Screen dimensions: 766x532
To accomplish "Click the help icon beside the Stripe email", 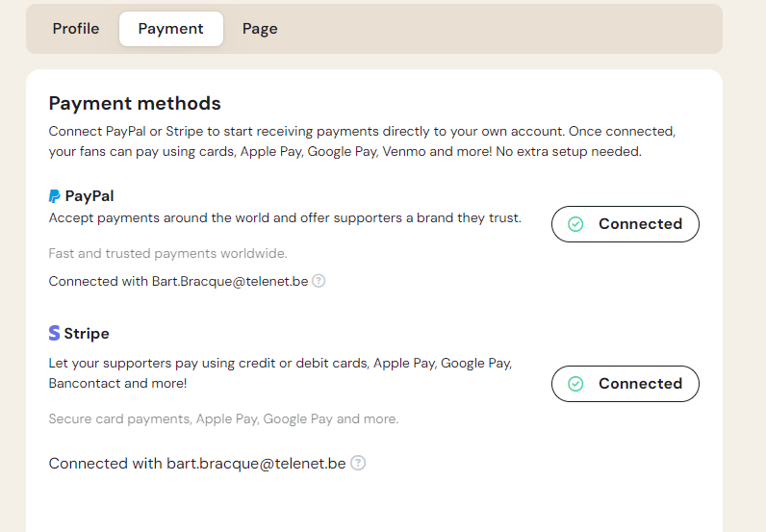I will [358, 463].
